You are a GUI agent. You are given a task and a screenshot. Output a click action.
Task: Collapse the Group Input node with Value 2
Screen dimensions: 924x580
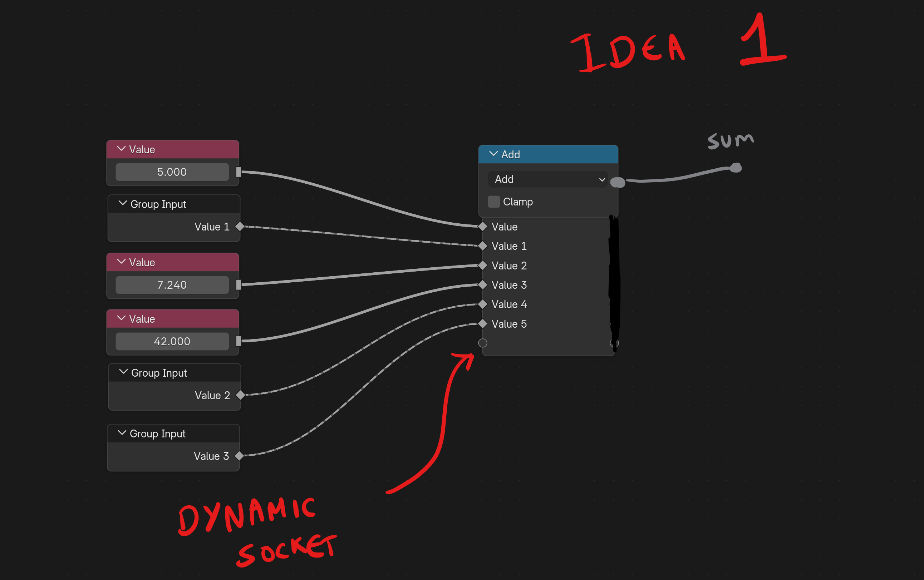click(x=124, y=372)
